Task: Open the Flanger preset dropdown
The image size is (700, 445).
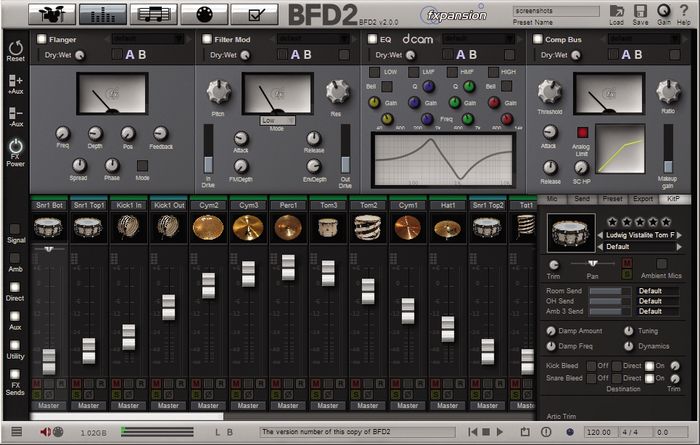Action: (x=145, y=39)
